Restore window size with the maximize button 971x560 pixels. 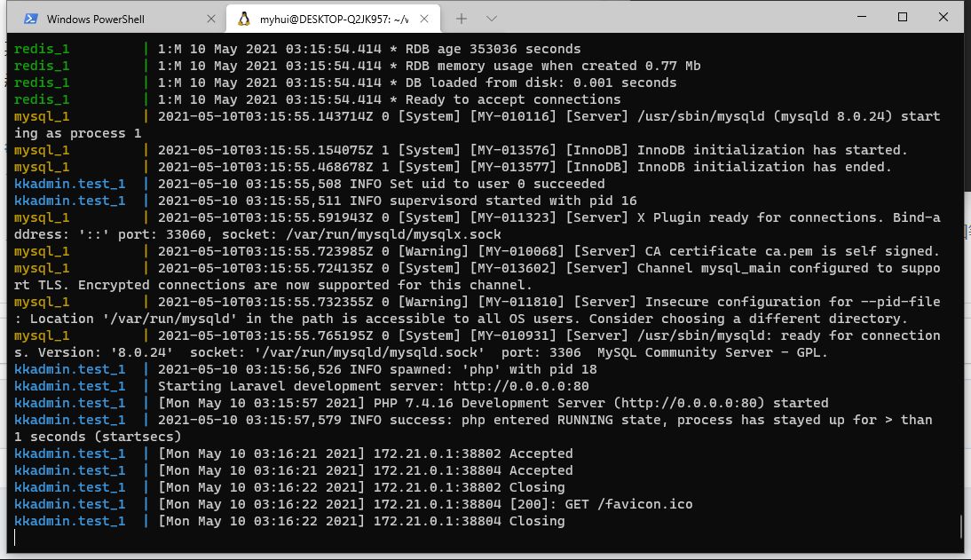pos(902,18)
